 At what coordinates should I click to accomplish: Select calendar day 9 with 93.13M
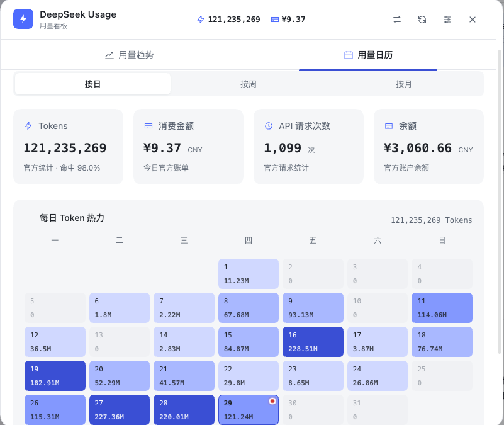pyautogui.click(x=313, y=308)
